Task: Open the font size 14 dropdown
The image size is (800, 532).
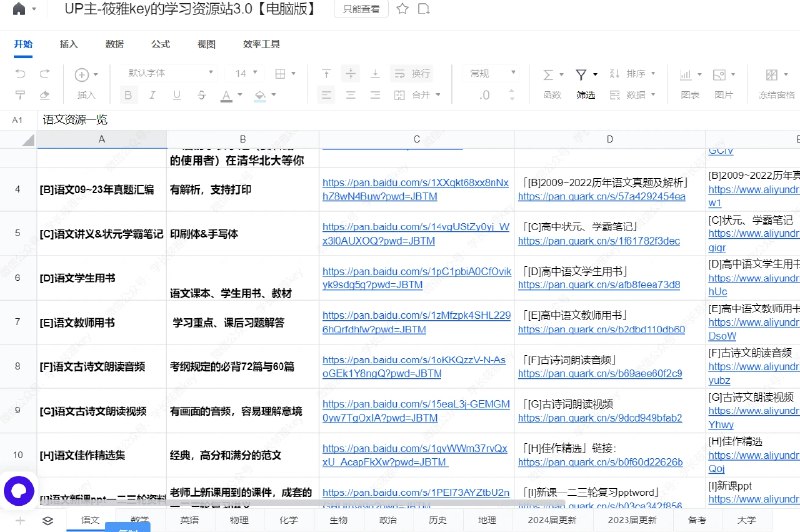Action: click(246, 73)
